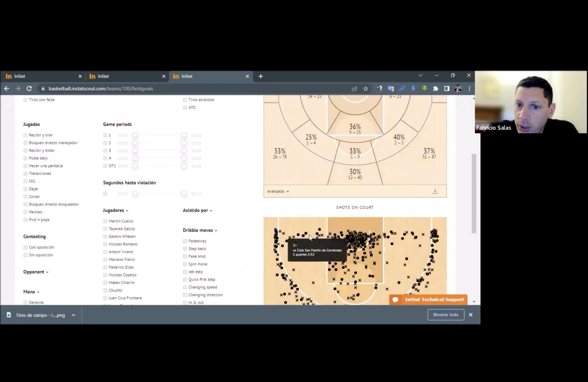This screenshot has width=588, height=382.
Task: Click the share page icon in address bar
Action: tap(354, 89)
